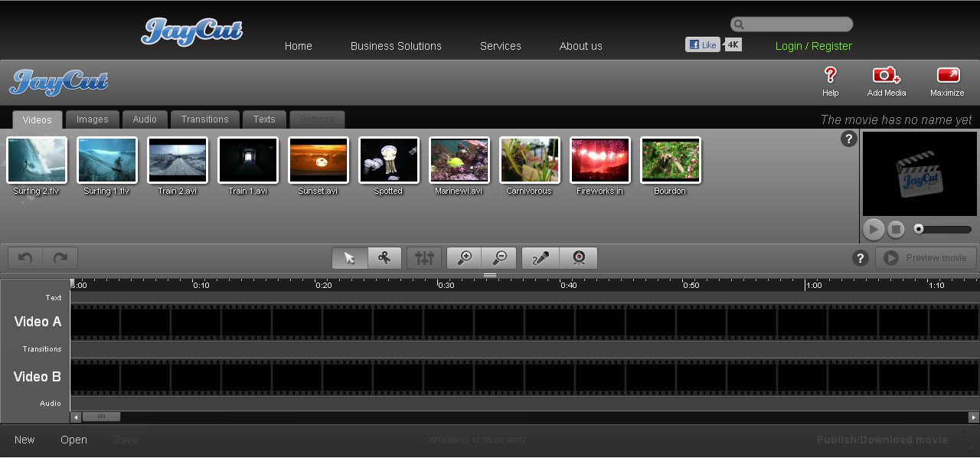
Task: Zoom out on the timeline
Action: [x=499, y=258]
